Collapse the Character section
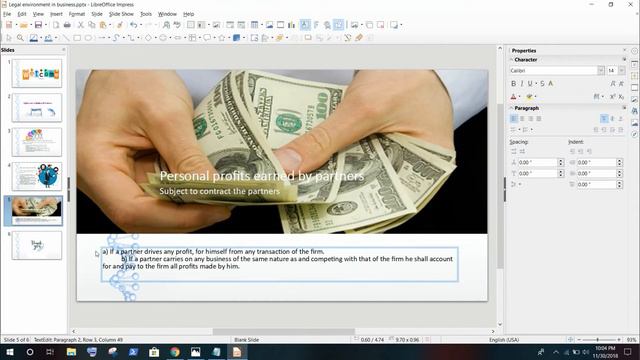This screenshot has height=360, width=640. tap(511, 60)
